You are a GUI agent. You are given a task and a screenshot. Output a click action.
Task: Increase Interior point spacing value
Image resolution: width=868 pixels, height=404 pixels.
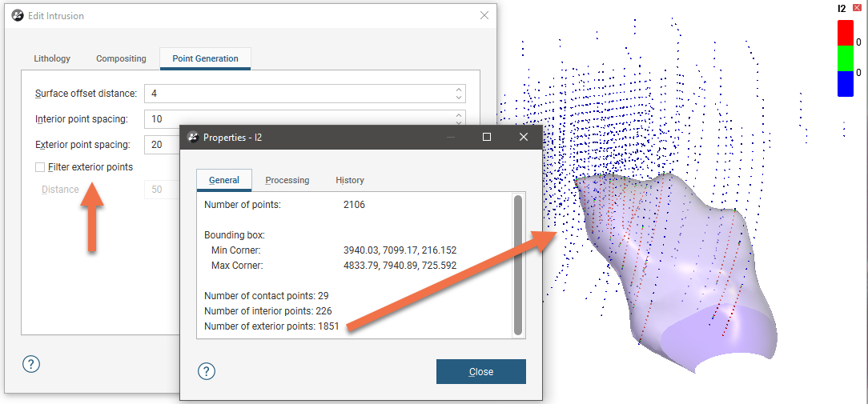pyautogui.click(x=459, y=115)
